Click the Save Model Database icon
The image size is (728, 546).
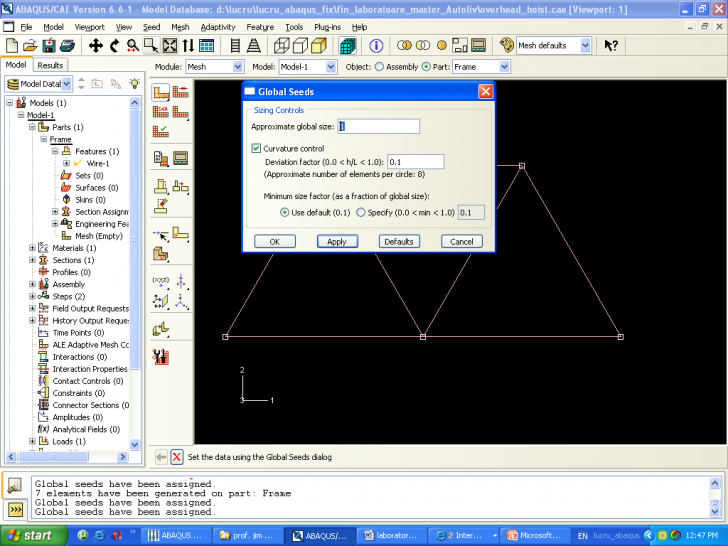click(x=49, y=46)
